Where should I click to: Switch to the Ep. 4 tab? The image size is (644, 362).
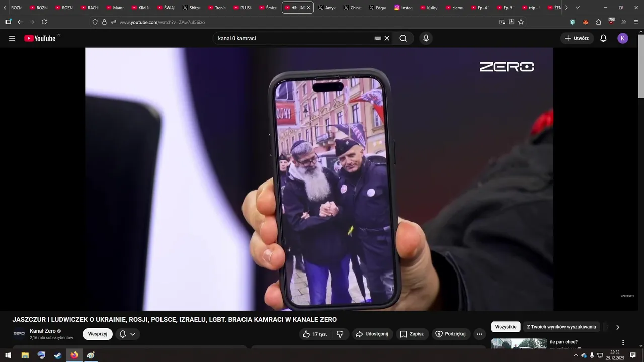pyautogui.click(x=479, y=8)
